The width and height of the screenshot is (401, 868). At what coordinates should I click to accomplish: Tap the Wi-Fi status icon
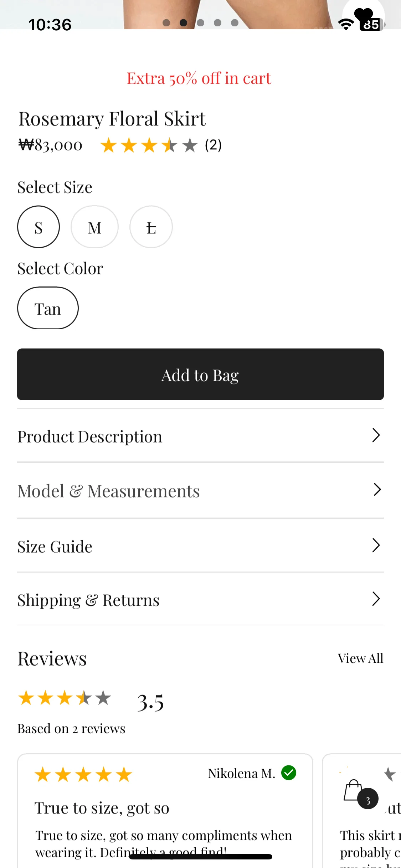346,25
